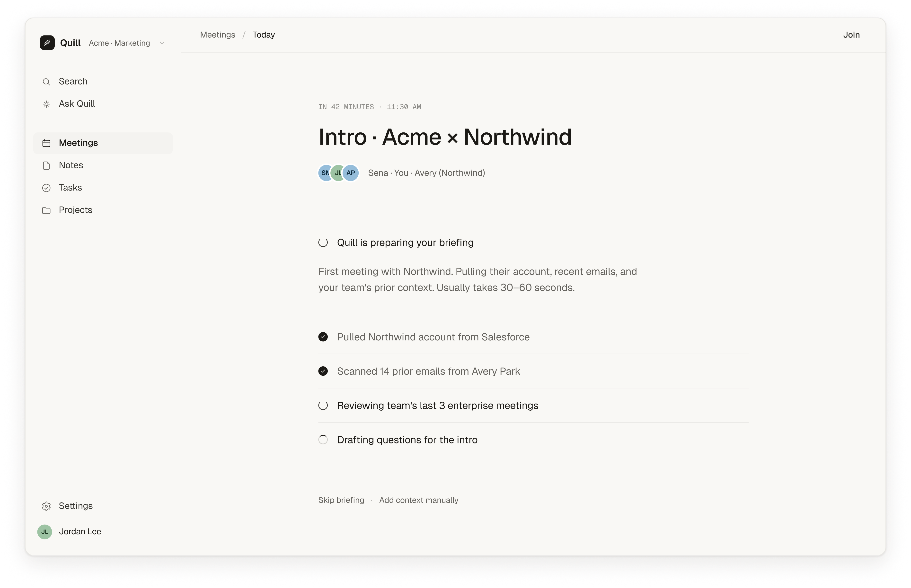This screenshot has height=588, width=911.
Task: Go to Notes
Action: click(103, 165)
